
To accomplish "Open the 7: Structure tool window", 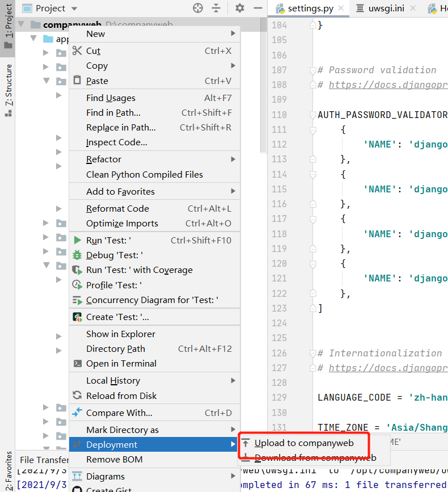I will pos(8,90).
